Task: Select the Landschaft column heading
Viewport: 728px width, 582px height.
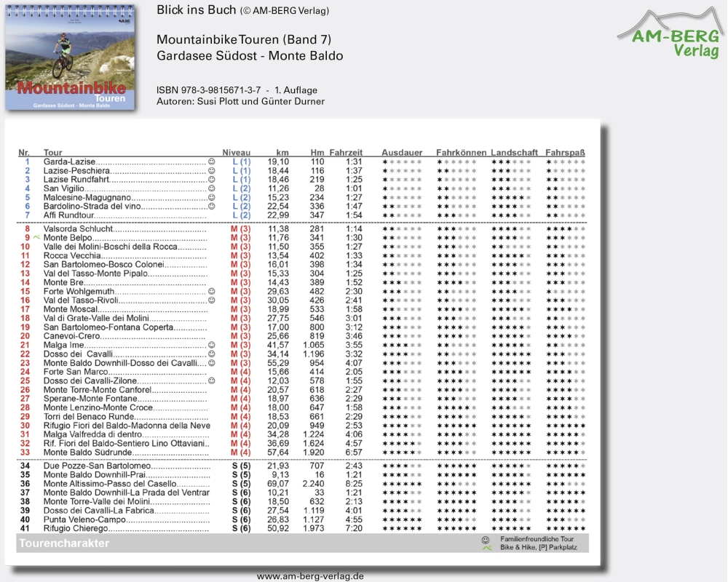Action: pos(514,152)
